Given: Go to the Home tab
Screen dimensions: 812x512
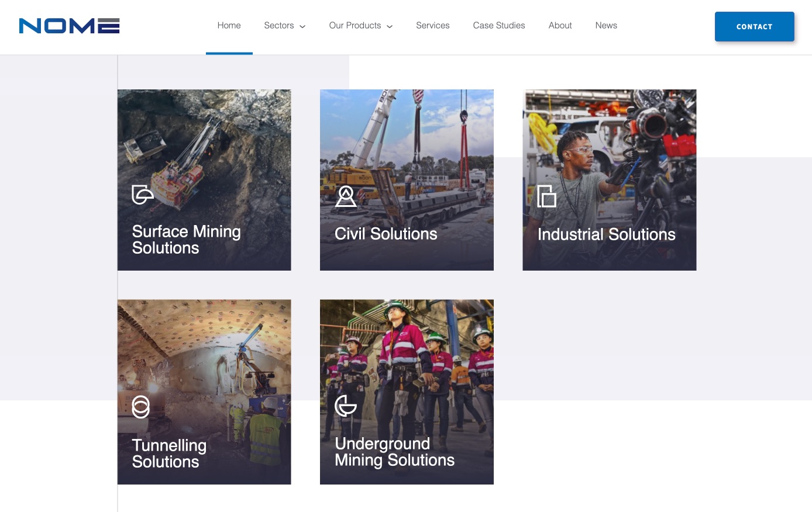Looking at the screenshot, I should 229,26.
